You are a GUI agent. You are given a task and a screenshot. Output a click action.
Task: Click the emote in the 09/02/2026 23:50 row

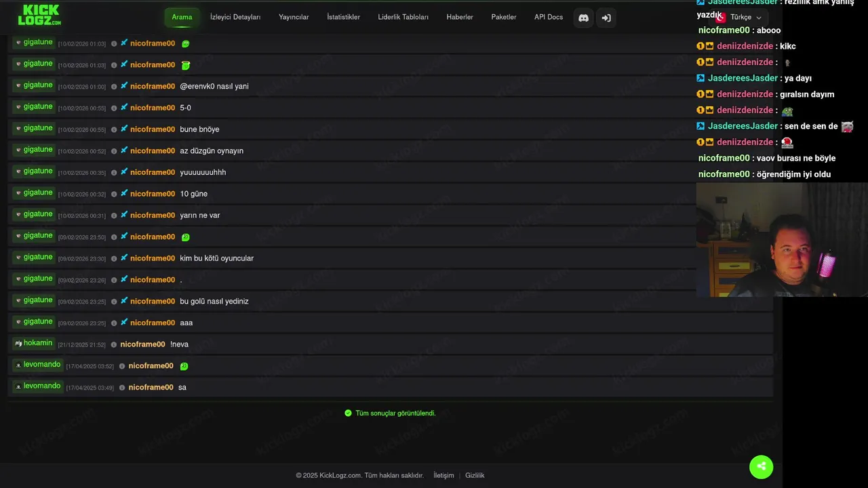coord(186,237)
